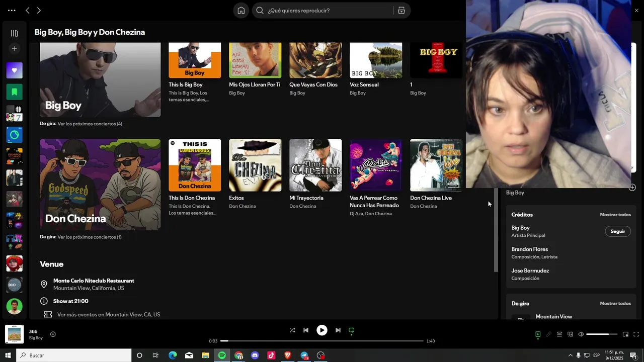Adjust the volume slider
The width and height of the screenshot is (644, 362).
coord(602,334)
